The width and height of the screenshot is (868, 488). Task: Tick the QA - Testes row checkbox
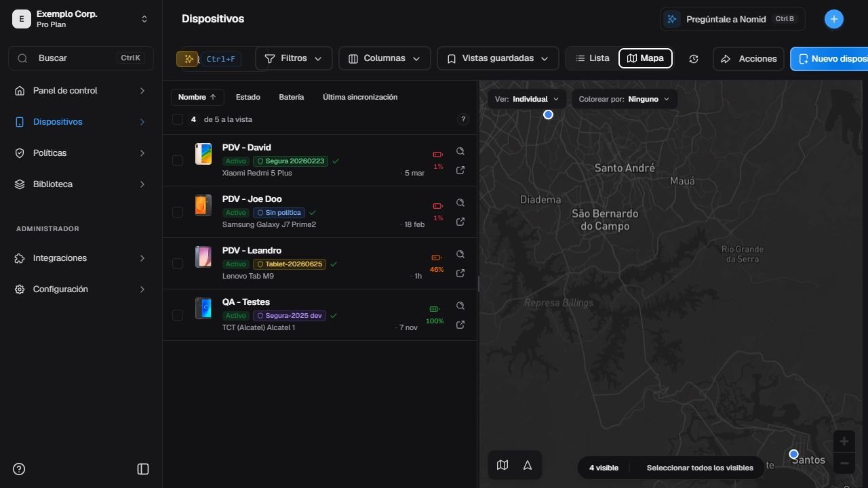[178, 315]
